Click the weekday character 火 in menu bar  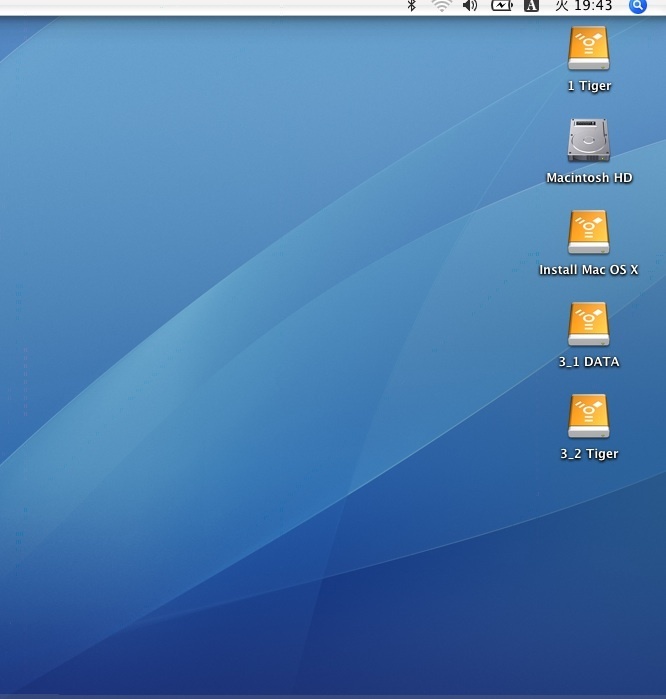[x=562, y=6]
